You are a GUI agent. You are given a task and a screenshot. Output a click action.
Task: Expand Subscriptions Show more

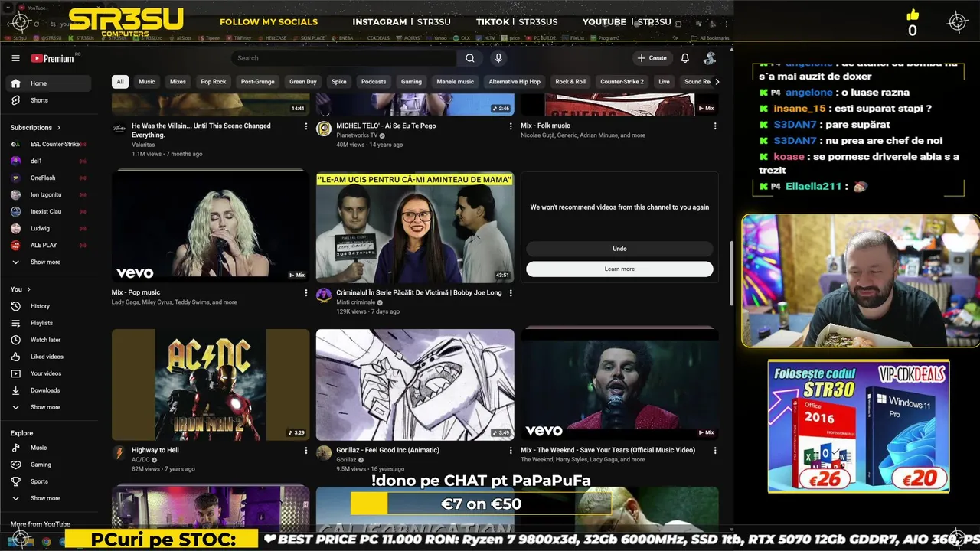click(49, 262)
